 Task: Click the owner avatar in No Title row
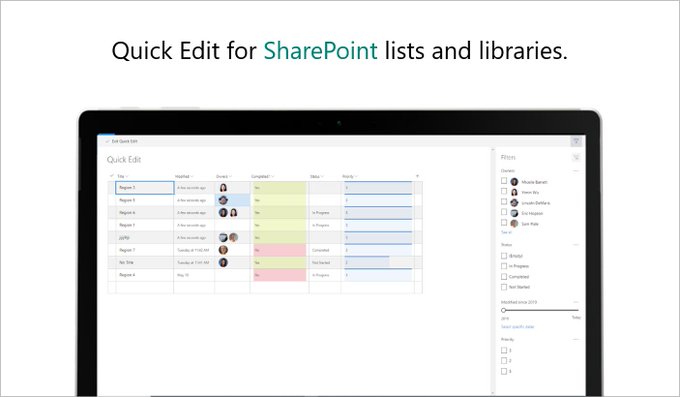[x=223, y=262]
